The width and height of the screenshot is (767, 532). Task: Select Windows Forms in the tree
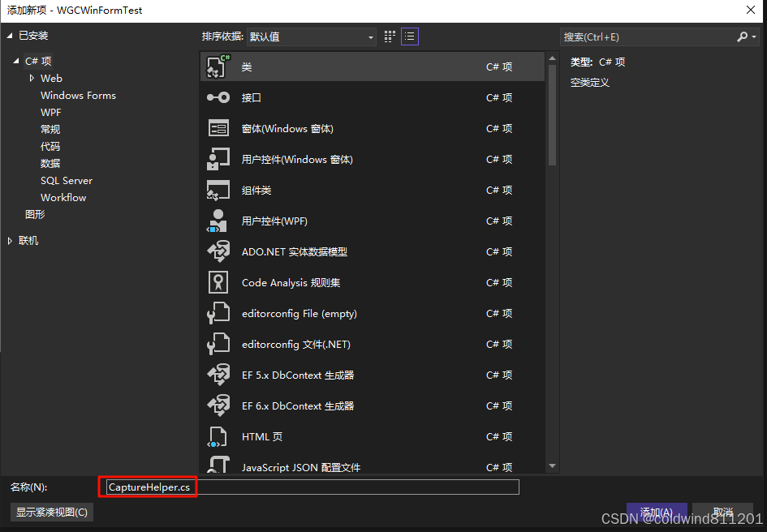(x=78, y=96)
